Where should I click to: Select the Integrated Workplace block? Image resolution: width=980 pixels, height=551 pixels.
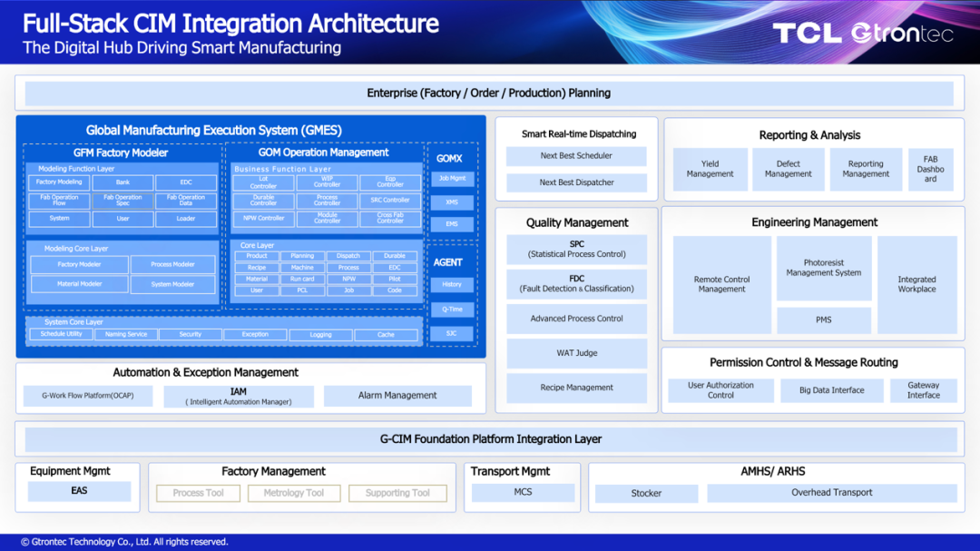[916, 284]
